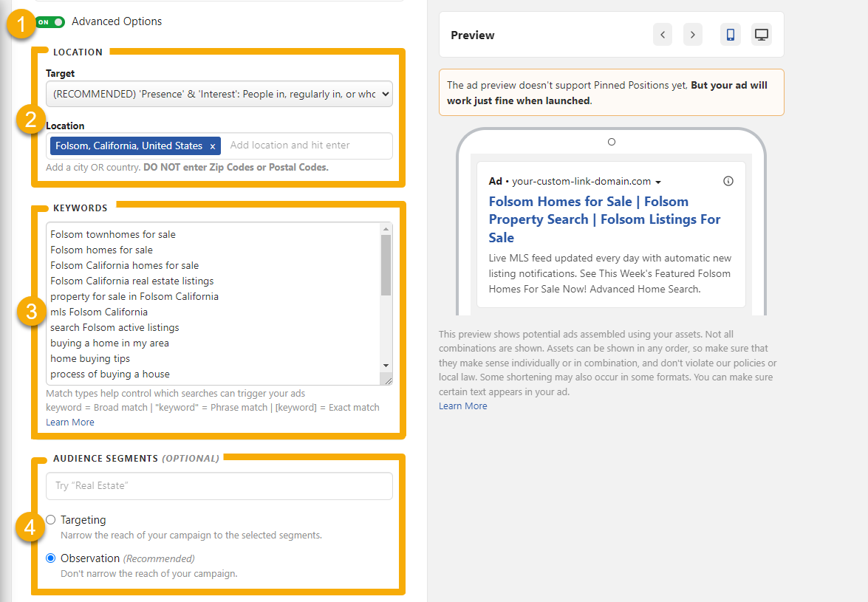Click the Try Real Estate audience field

(x=219, y=486)
